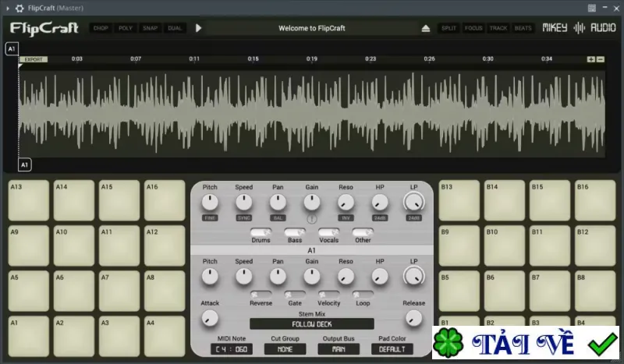Click the SYNC button under Speed
The image size is (624, 364).
(x=244, y=218)
